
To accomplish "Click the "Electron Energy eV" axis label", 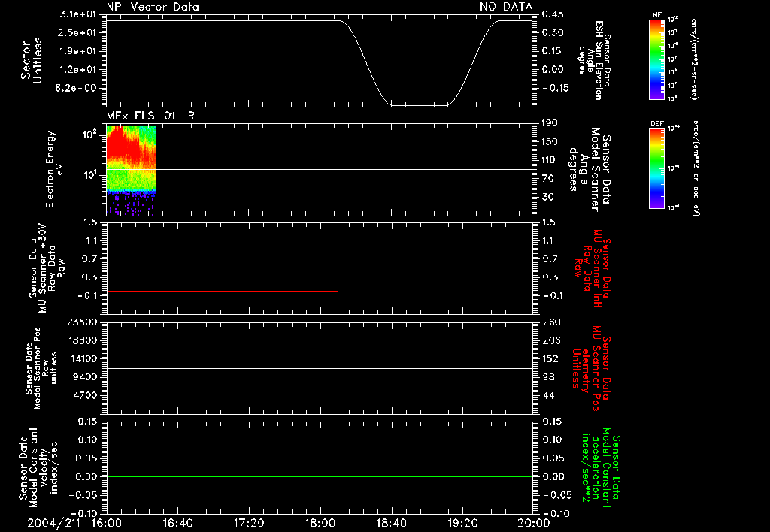I will (x=54, y=169).
